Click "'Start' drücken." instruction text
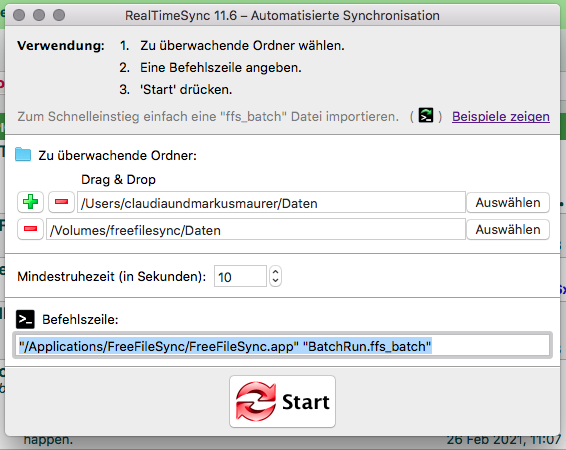The width and height of the screenshot is (566, 450). pyautogui.click(x=186, y=89)
